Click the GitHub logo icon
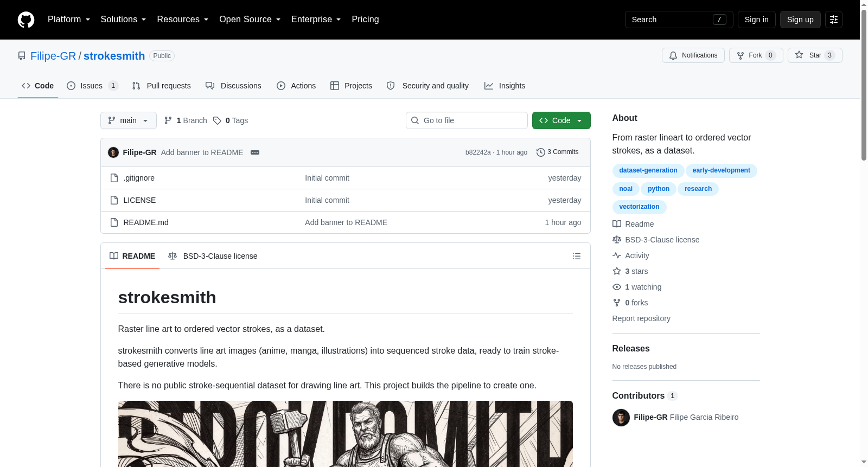Image resolution: width=868 pixels, height=467 pixels. coord(26,20)
